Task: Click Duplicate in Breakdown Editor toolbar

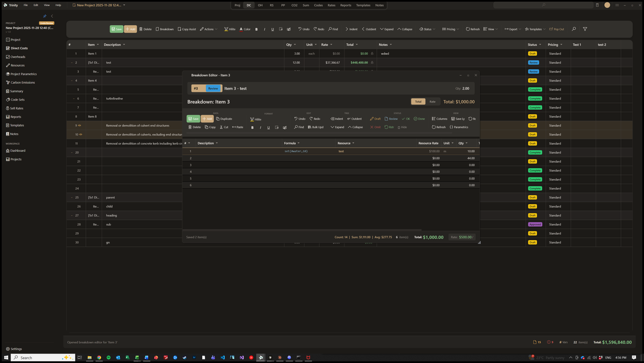Action: (224, 118)
